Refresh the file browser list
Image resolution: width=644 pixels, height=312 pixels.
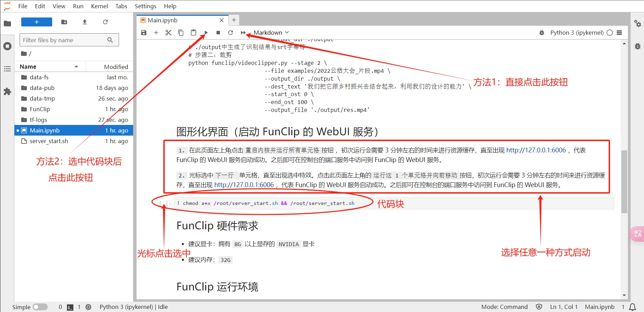point(105,22)
